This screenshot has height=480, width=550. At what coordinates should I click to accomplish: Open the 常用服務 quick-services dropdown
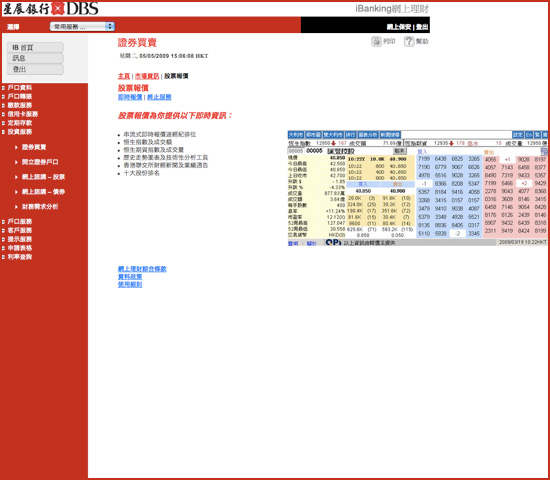coord(82,26)
